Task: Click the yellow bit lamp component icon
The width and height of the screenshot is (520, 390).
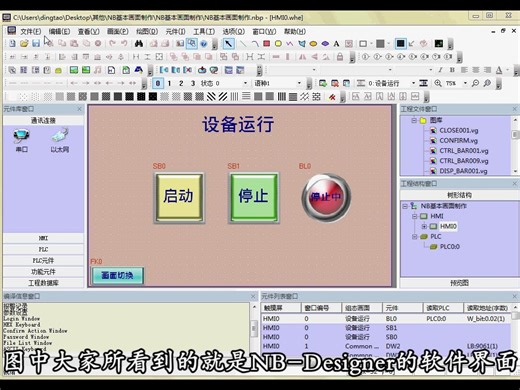Action: 58,70
